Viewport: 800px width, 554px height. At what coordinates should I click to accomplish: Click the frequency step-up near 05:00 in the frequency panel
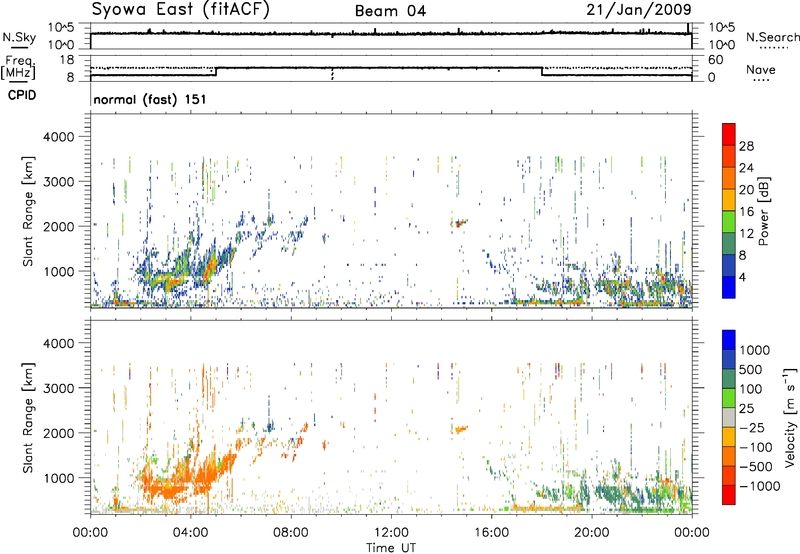click(x=216, y=71)
